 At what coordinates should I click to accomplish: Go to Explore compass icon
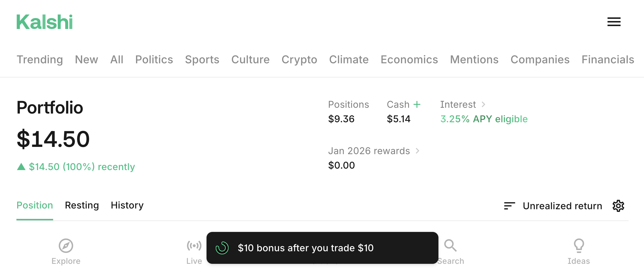click(x=66, y=245)
